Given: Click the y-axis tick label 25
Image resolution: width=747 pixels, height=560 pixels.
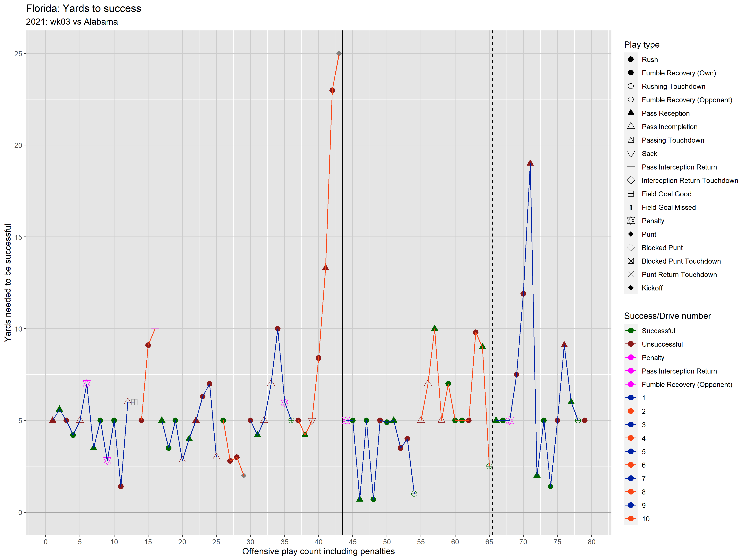Looking at the screenshot, I should pos(18,54).
